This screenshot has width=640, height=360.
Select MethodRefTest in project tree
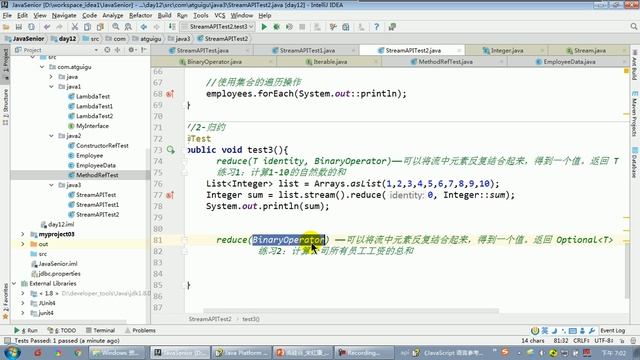97,175
